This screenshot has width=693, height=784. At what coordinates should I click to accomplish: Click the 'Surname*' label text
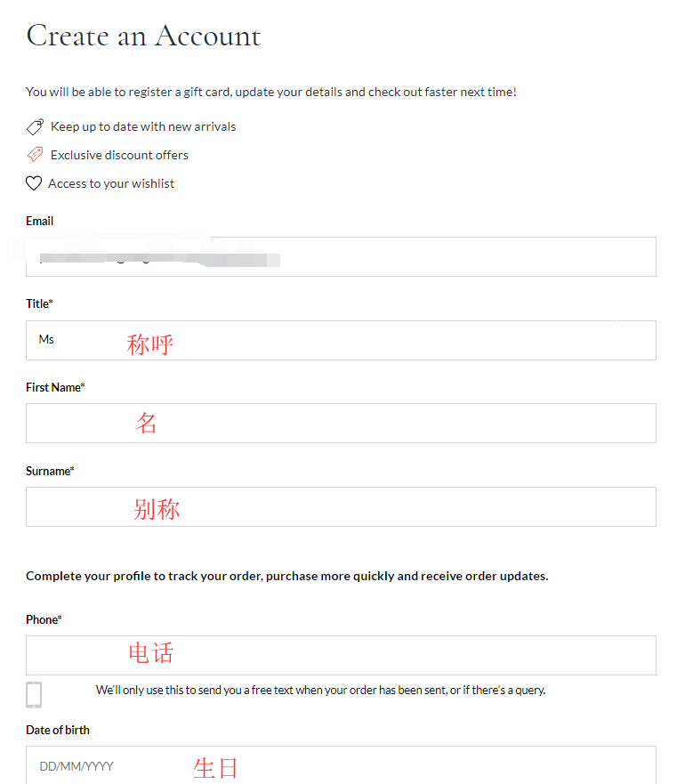point(50,471)
